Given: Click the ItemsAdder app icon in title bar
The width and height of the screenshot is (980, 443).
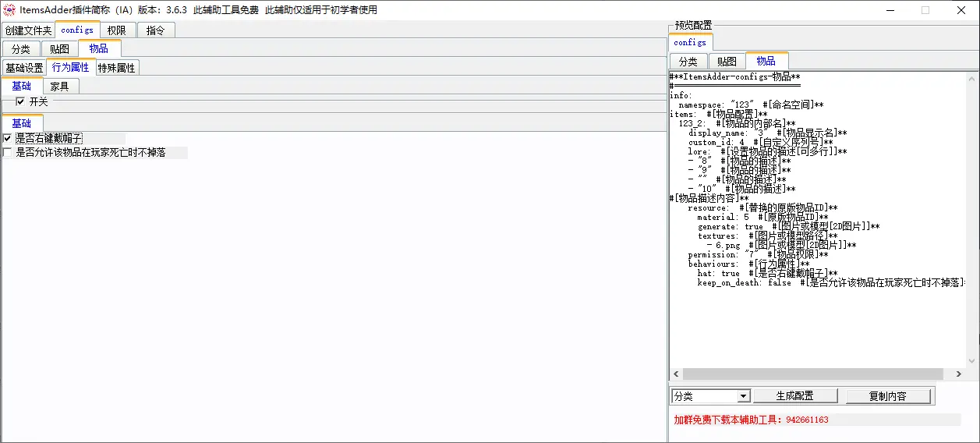Looking at the screenshot, I should tap(9, 10).
